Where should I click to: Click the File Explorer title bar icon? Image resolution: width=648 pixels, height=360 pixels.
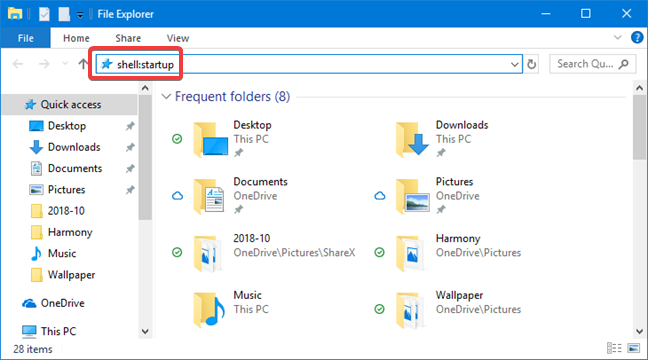point(15,14)
